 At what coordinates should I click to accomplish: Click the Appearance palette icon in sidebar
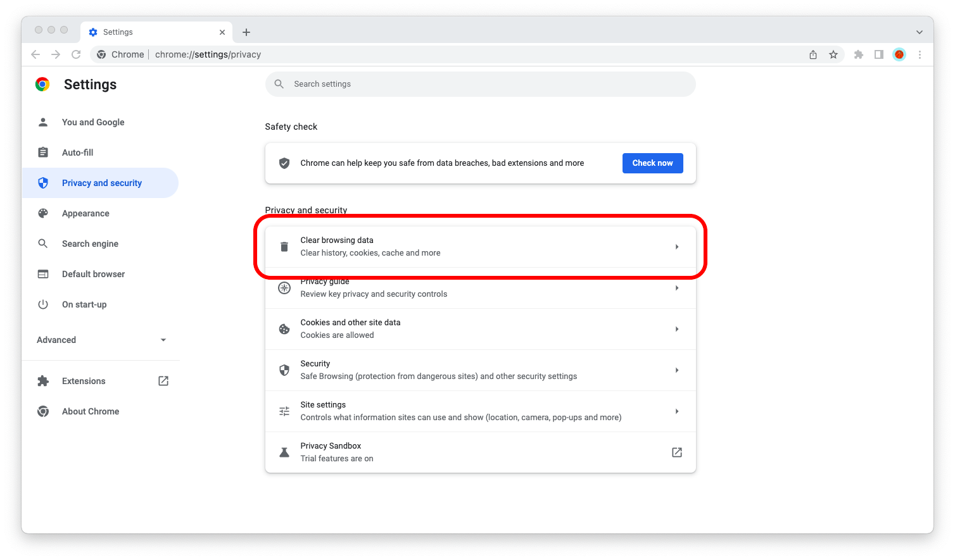coord(42,213)
